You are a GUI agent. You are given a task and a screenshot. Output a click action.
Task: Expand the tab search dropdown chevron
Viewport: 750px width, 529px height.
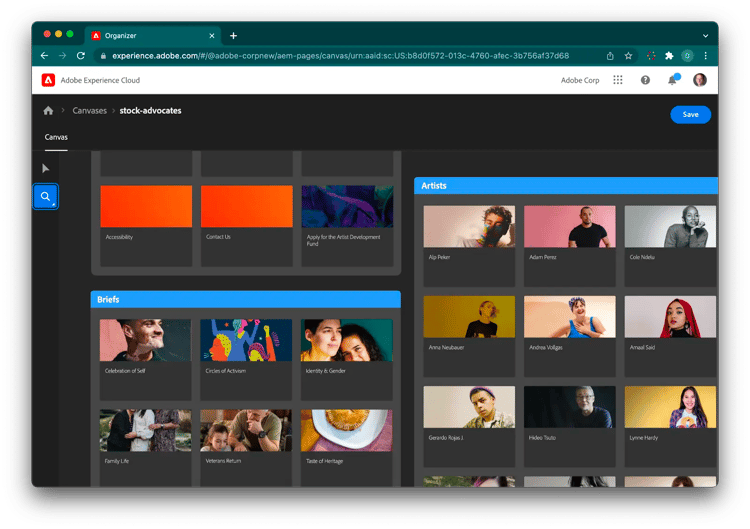tap(705, 35)
